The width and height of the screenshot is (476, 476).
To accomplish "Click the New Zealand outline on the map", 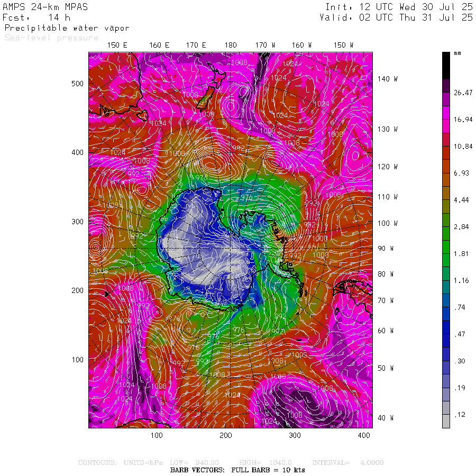I will pos(211,87).
